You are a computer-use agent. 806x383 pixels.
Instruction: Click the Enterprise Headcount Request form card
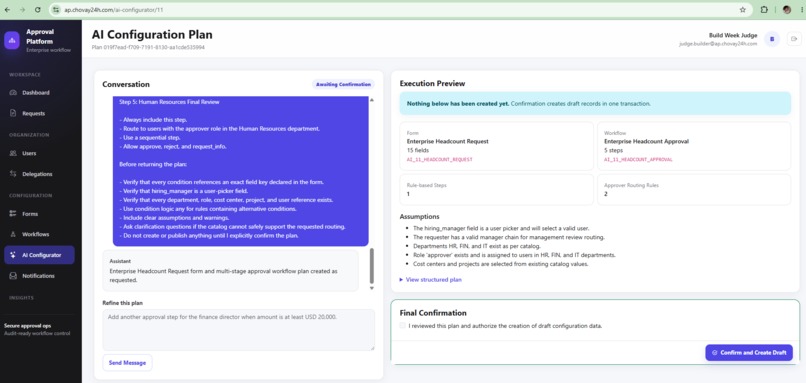tap(497, 146)
